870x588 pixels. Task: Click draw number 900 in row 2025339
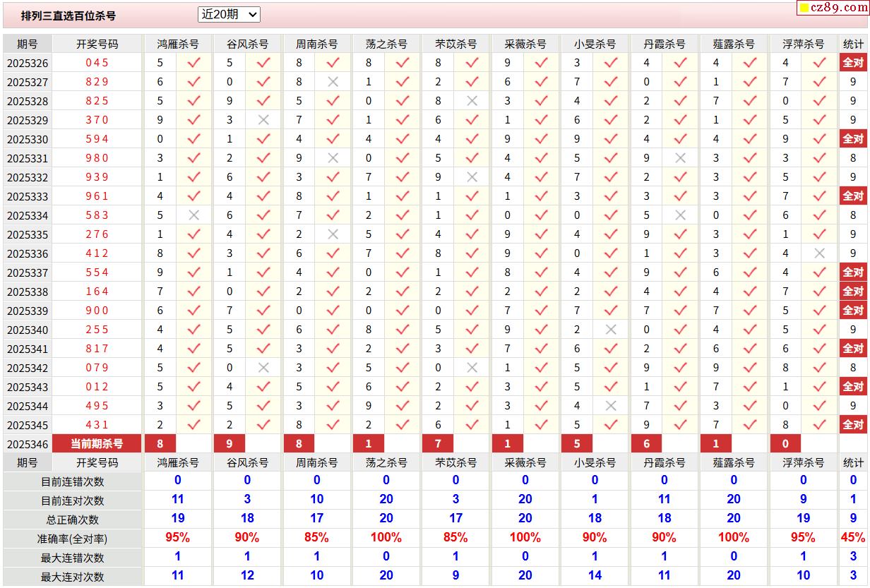coord(97,311)
